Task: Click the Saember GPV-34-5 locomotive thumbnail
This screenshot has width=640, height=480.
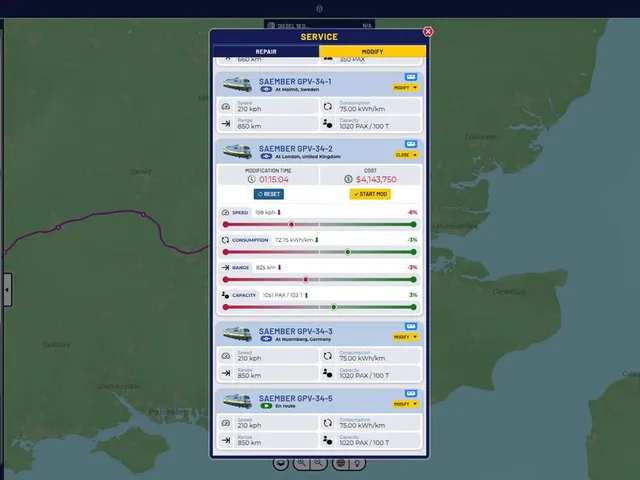Action: click(238, 400)
